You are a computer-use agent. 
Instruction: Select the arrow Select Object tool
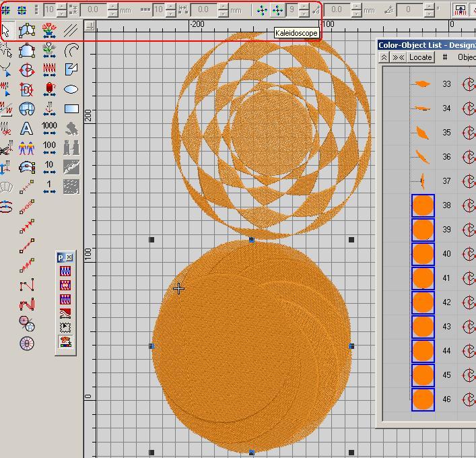6,30
